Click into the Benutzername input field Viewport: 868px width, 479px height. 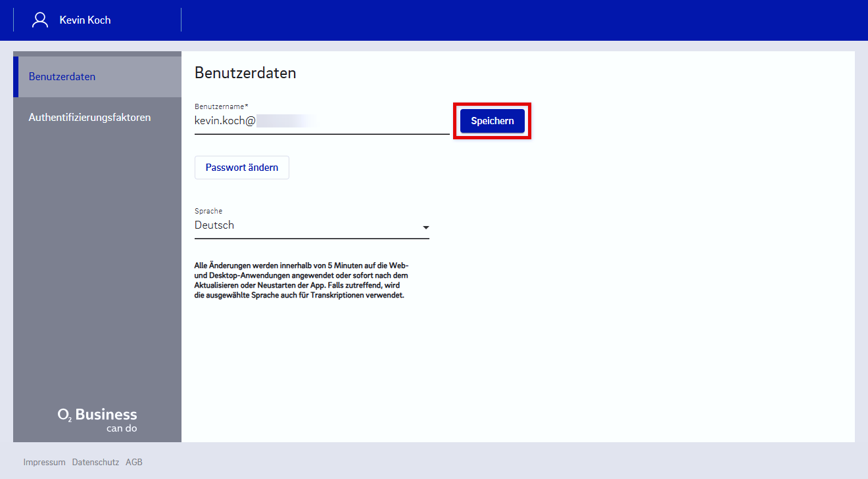tap(349, 121)
